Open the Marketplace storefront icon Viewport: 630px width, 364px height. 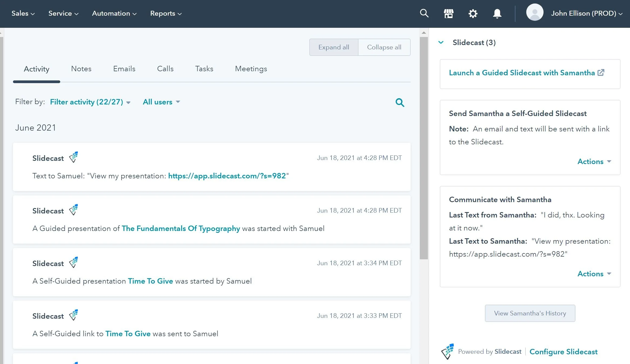click(448, 13)
